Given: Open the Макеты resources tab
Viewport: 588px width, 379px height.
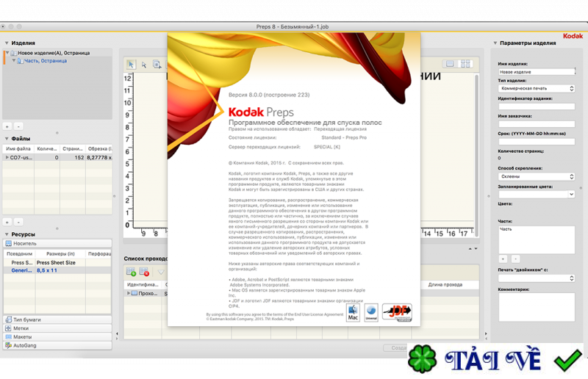Looking at the screenshot, I should [x=57, y=337].
